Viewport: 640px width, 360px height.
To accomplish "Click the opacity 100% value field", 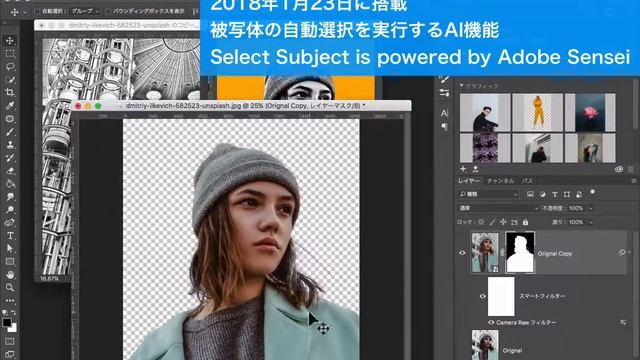I will [576, 209].
